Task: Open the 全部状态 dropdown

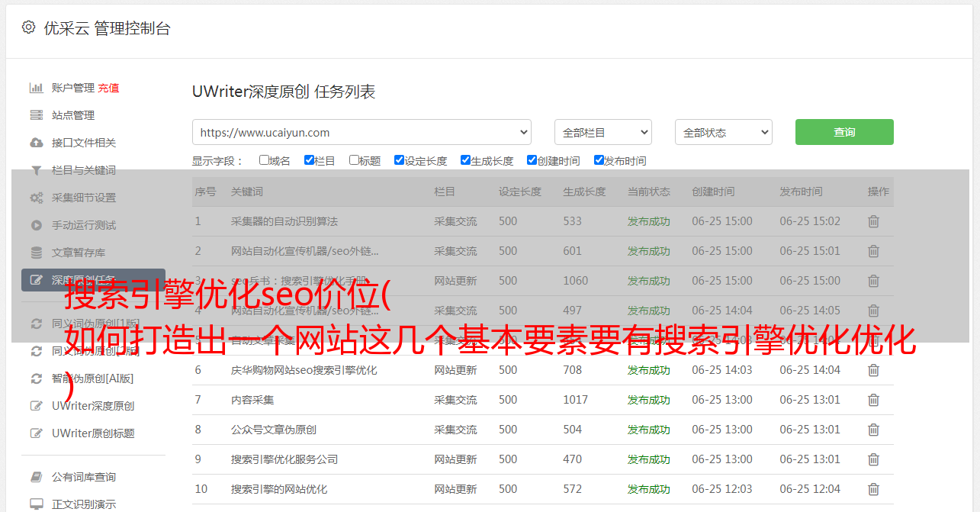Action: click(x=724, y=132)
